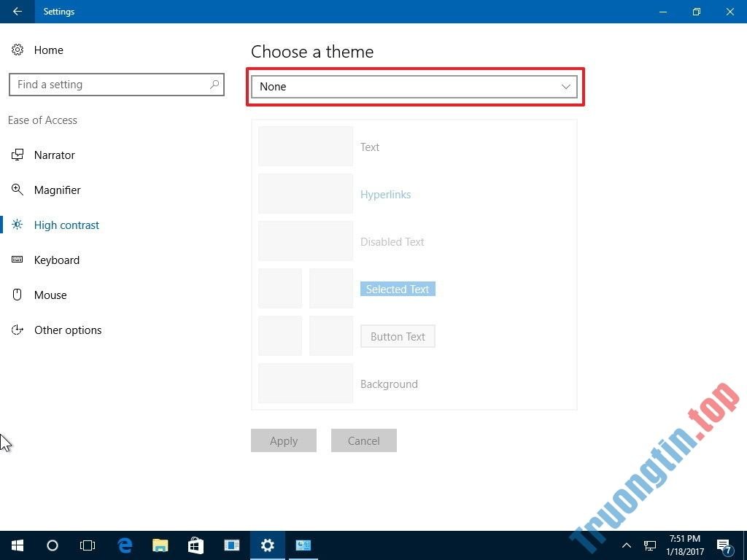Image resolution: width=747 pixels, height=560 pixels.
Task: Select the High contrast menu item
Action: [x=66, y=225]
